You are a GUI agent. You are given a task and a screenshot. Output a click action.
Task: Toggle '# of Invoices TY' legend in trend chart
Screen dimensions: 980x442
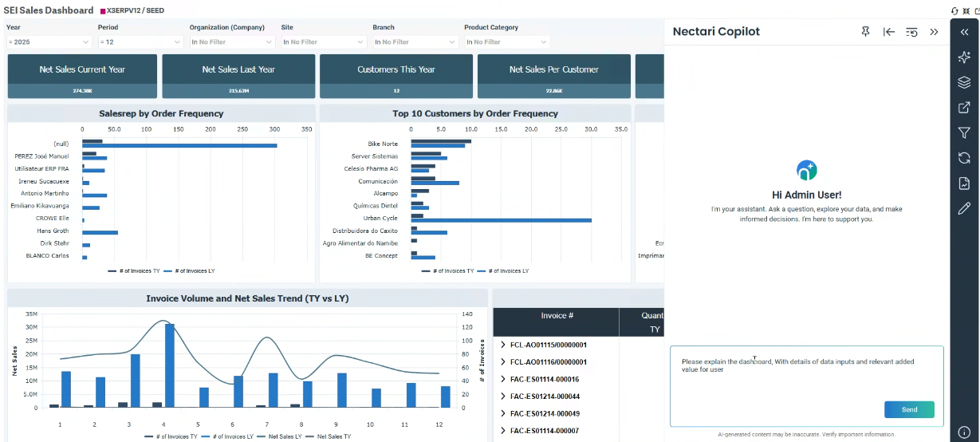click(171, 436)
